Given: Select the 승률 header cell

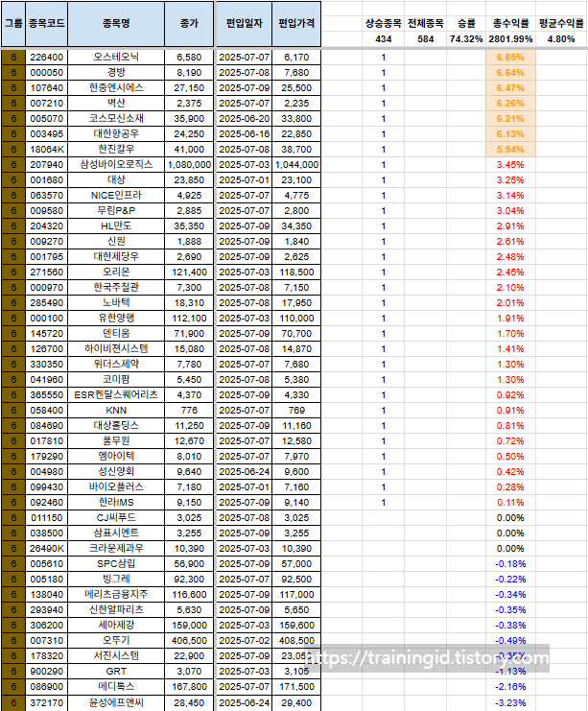Looking at the screenshot, I should click(x=466, y=24).
